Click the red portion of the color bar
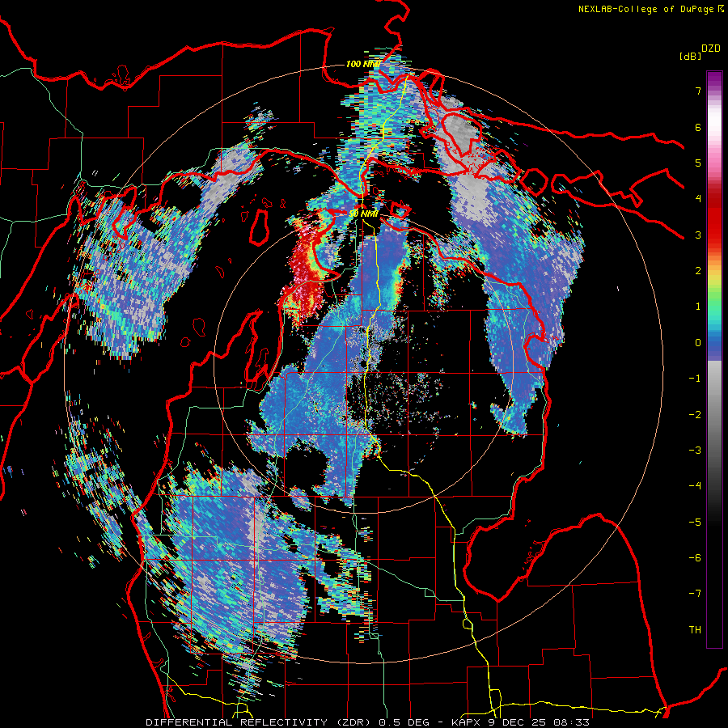Image resolution: width=728 pixels, height=728 pixels. click(714, 218)
